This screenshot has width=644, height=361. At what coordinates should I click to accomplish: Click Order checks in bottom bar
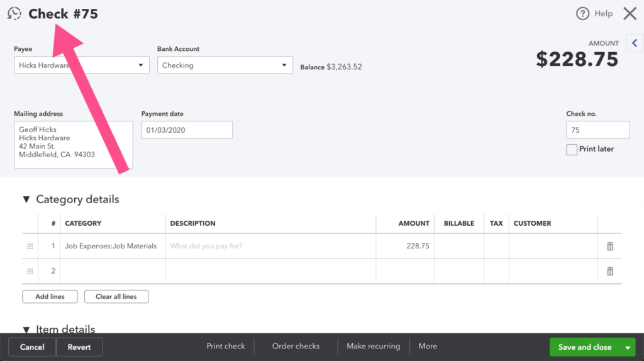pyautogui.click(x=296, y=346)
